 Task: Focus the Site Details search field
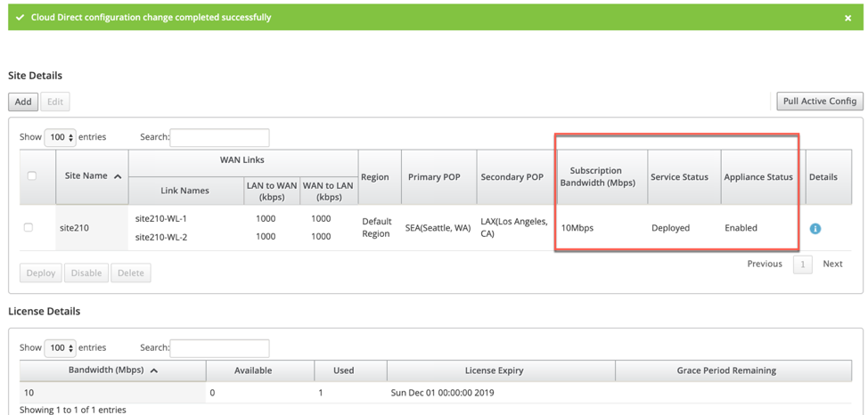pos(220,138)
